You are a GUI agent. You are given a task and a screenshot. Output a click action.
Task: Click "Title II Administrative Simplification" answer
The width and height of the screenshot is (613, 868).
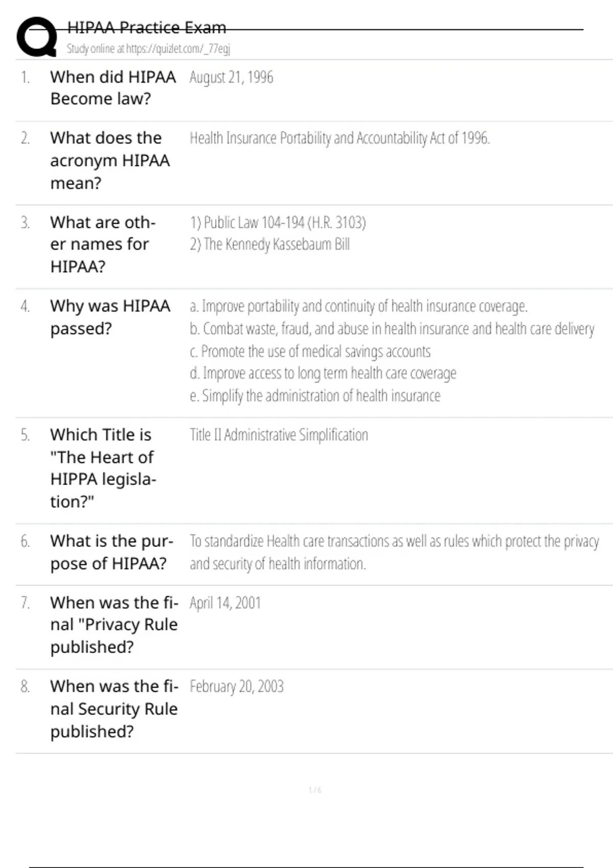(279, 435)
